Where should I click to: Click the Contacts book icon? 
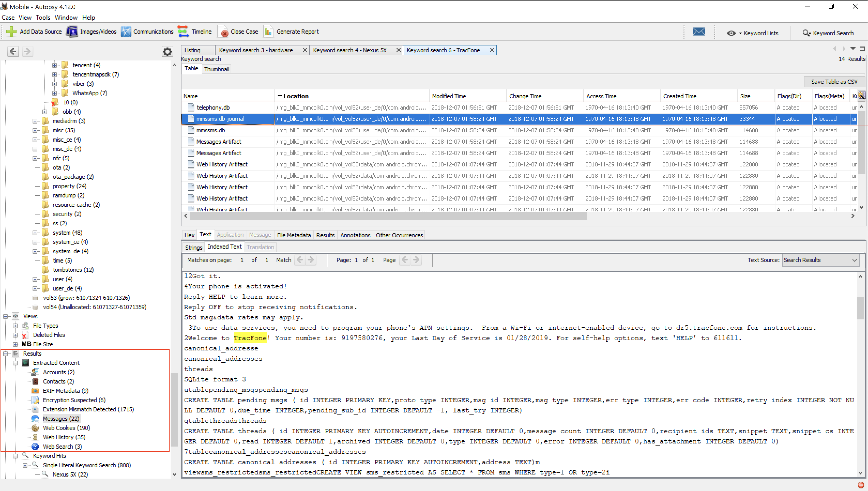click(35, 381)
